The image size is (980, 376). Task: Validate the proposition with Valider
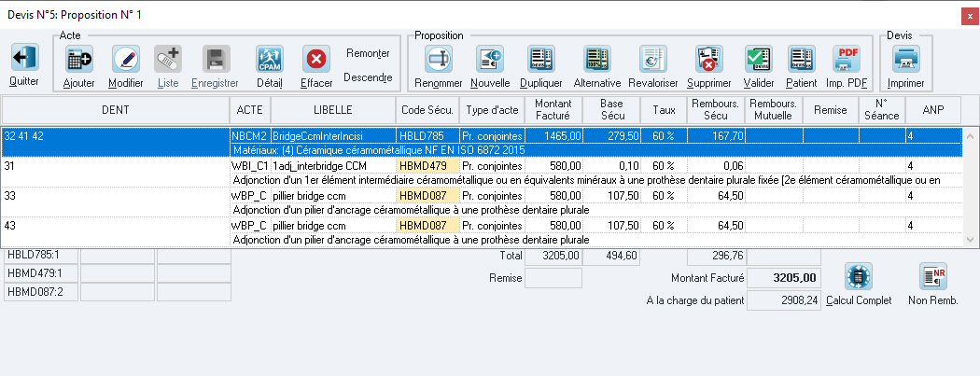coord(759,61)
